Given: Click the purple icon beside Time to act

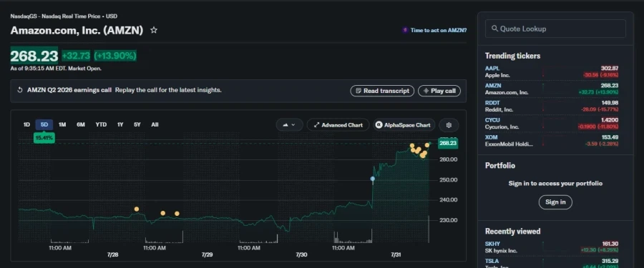Looking at the screenshot, I should [x=405, y=30].
